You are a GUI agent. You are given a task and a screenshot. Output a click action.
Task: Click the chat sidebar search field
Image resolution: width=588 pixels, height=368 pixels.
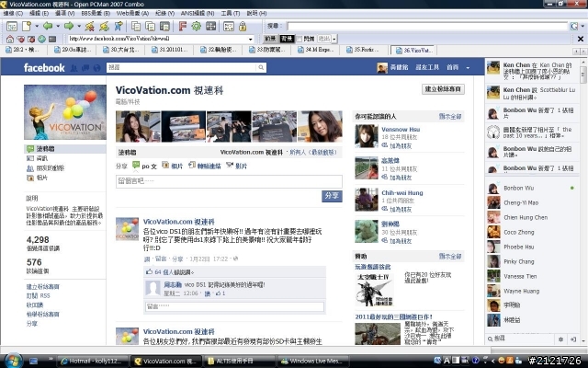pyautogui.click(x=521, y=339)
